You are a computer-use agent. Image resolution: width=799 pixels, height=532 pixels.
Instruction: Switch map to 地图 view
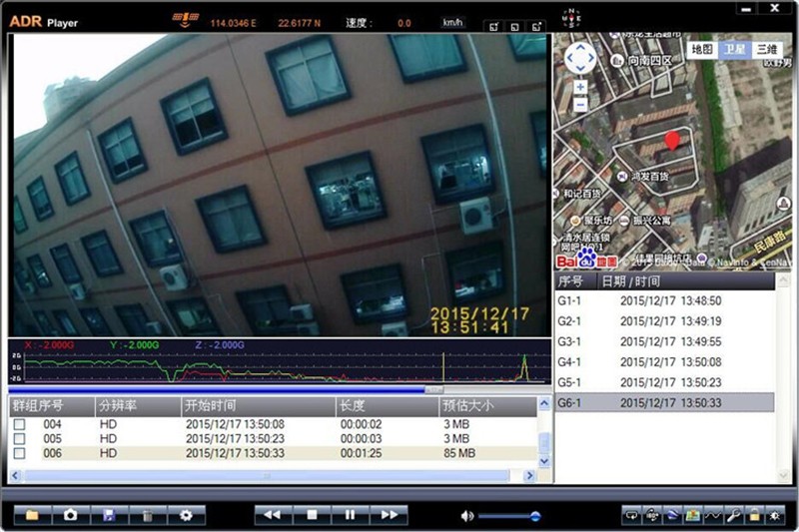coord(703,49)
